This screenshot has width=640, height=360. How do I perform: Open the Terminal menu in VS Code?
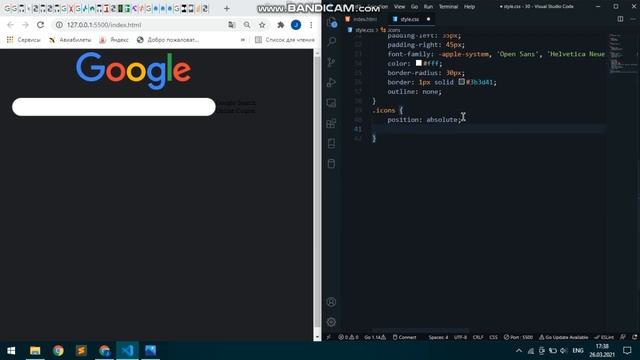click(448, 7)
